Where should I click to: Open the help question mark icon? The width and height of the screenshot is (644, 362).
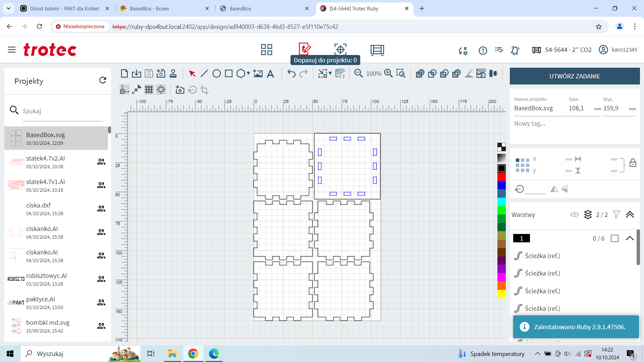[483, 51]
